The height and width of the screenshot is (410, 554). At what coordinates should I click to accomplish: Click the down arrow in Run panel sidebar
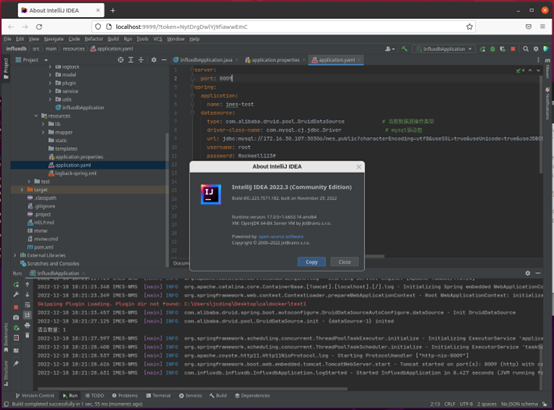pyautogui.click(x=28, y=294)
